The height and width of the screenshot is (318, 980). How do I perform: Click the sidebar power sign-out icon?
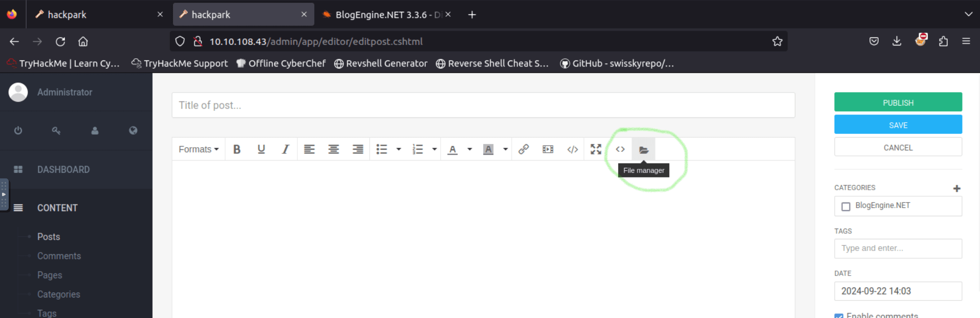coord(18,130)
